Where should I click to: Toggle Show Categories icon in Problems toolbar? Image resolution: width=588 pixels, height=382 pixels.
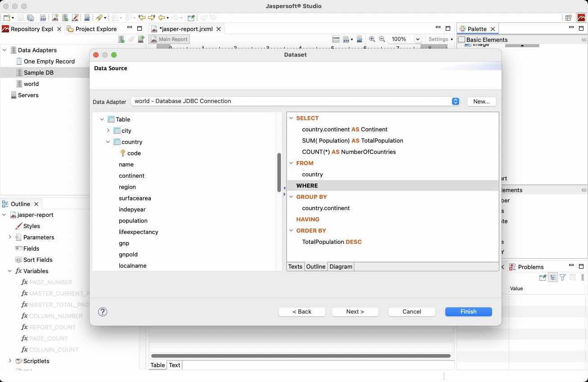553,277
